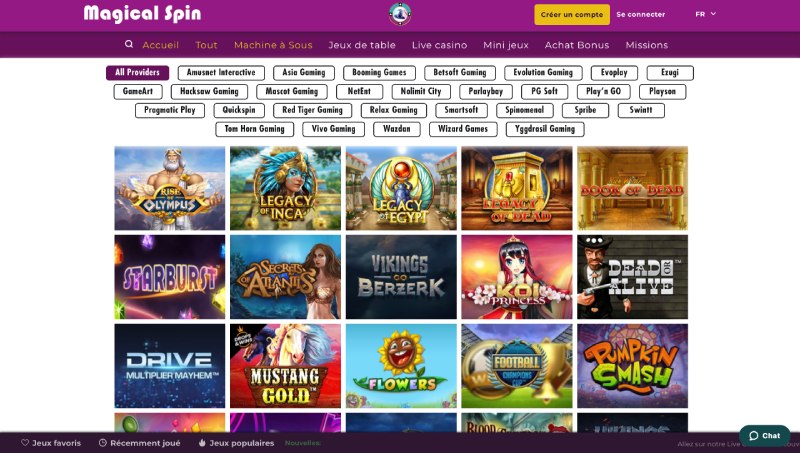Open the Book of Dead game
Screen dimensions: 800x453
click(x=633, y=188)
